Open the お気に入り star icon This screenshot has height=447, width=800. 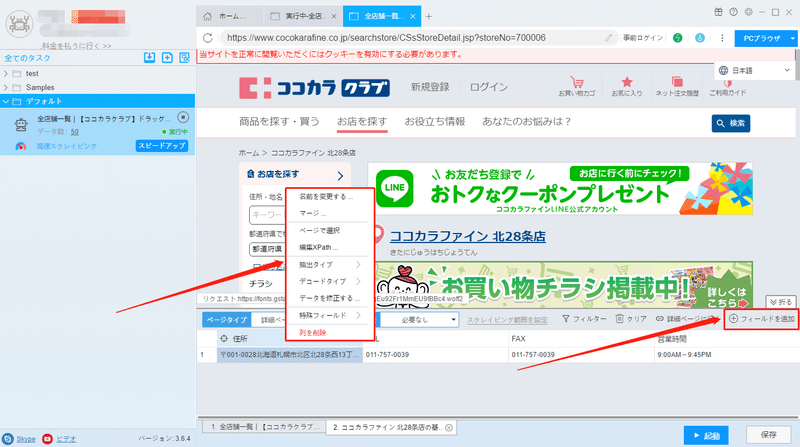click(x=627, y=82)
